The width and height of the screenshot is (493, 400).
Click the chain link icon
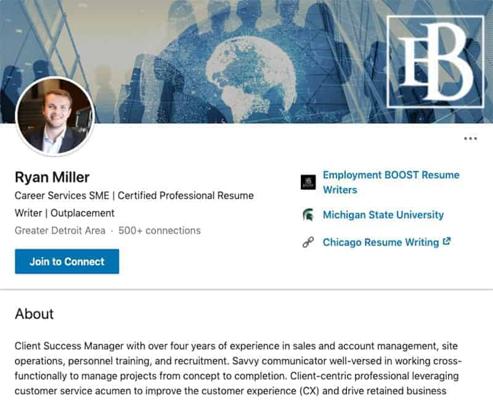click(x=308, y=242)
